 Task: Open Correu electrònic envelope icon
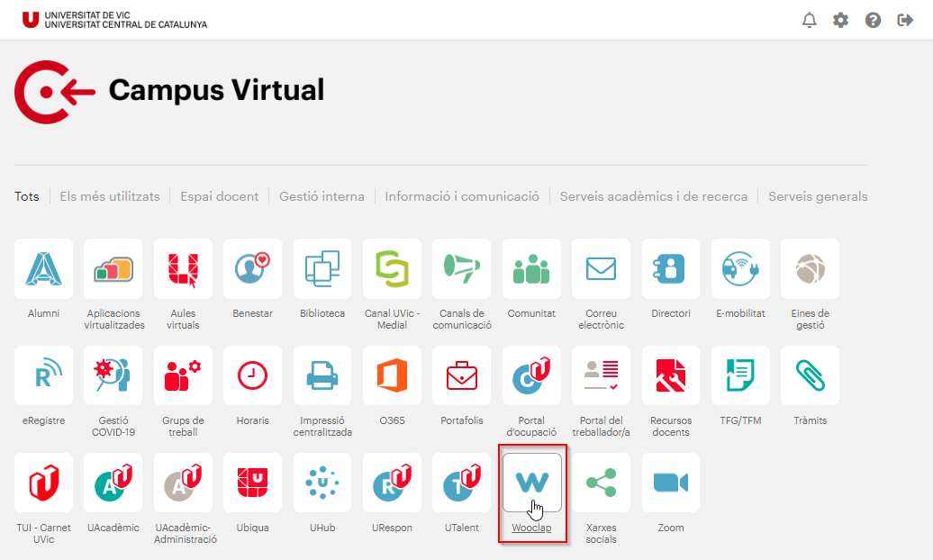601,269
